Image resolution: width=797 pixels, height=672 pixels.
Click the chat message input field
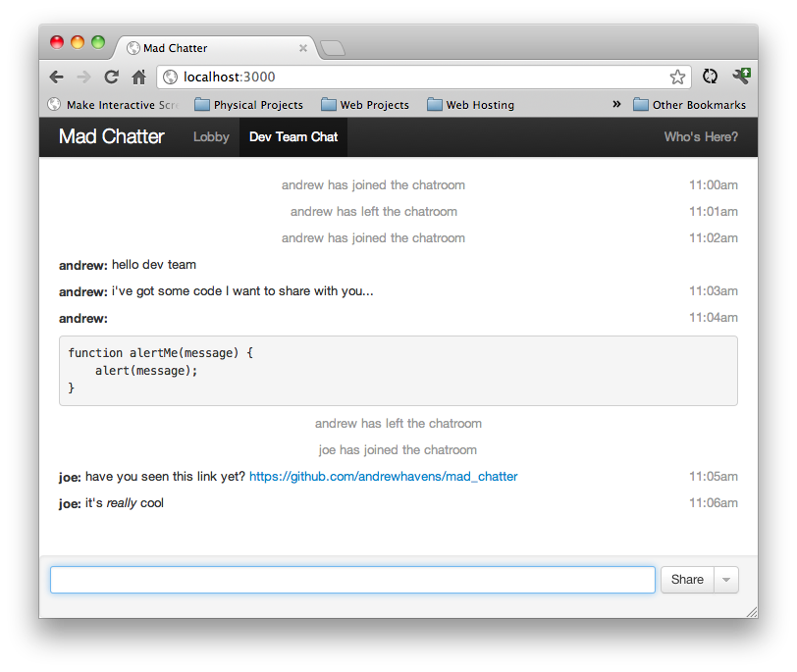pos(352,580)
